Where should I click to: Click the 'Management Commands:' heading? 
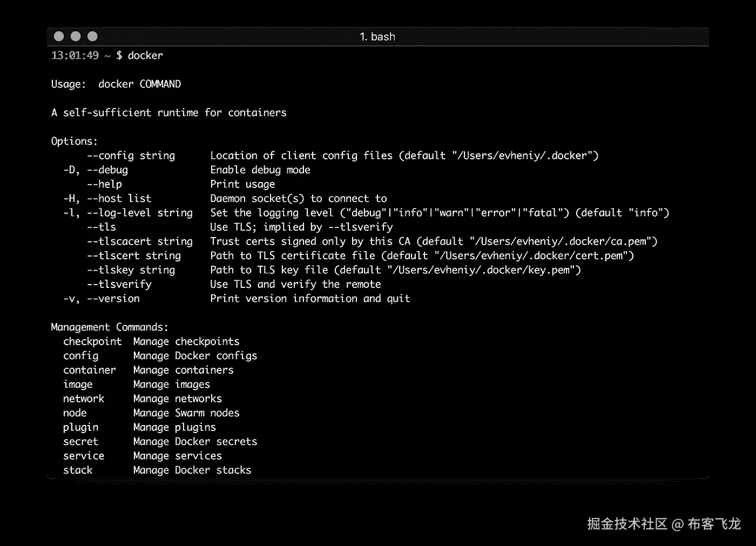110,327
